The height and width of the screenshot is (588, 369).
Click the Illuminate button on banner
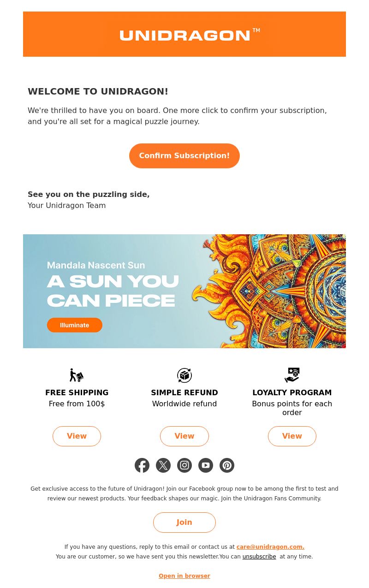coord(75,325)
